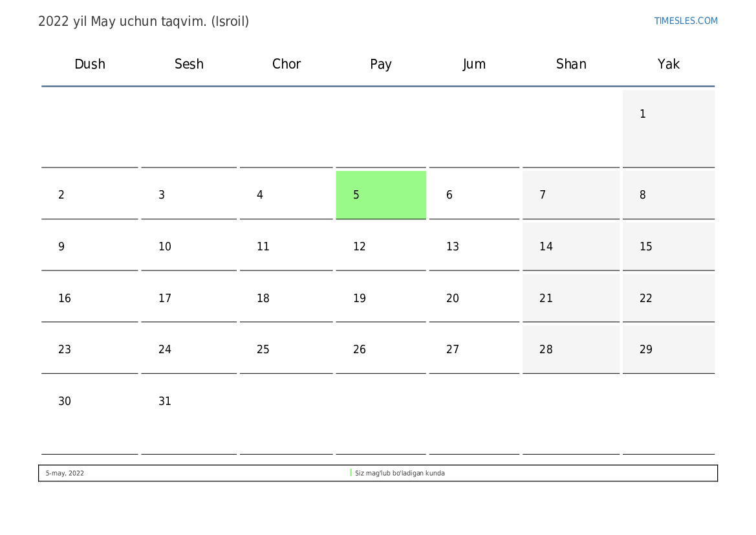The height and width of the screenshot is (535, 756).
Task: Click day 23 in the calendar
Action: point(90,349)
